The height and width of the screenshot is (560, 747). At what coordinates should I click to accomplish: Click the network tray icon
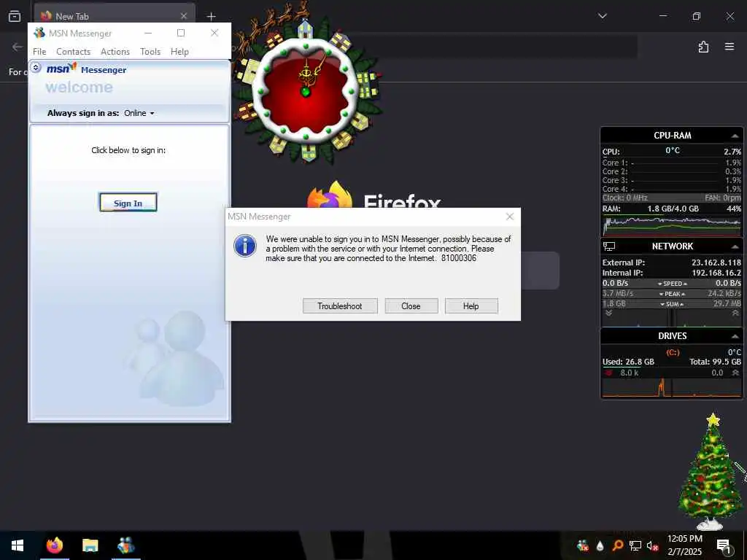tap(635, 545)
